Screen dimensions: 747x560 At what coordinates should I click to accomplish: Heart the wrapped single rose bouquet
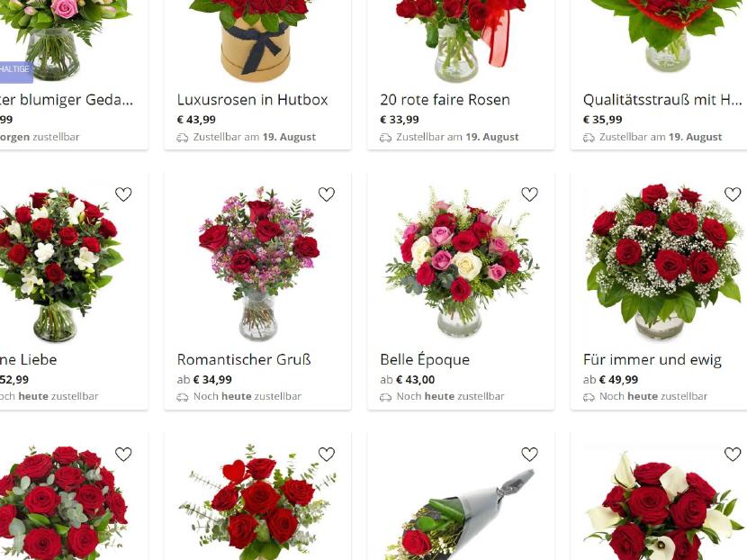(x=529, y=454)
